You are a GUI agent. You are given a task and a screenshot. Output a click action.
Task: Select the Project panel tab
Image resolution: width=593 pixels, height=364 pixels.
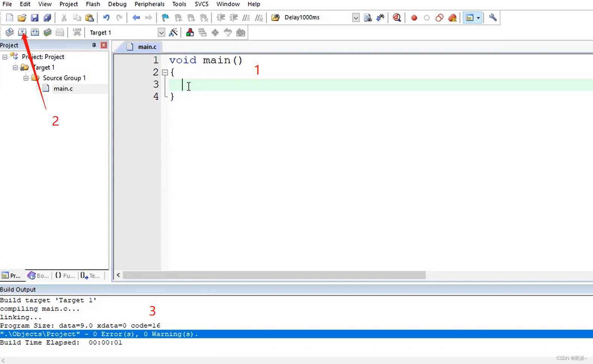pos(11,276)
